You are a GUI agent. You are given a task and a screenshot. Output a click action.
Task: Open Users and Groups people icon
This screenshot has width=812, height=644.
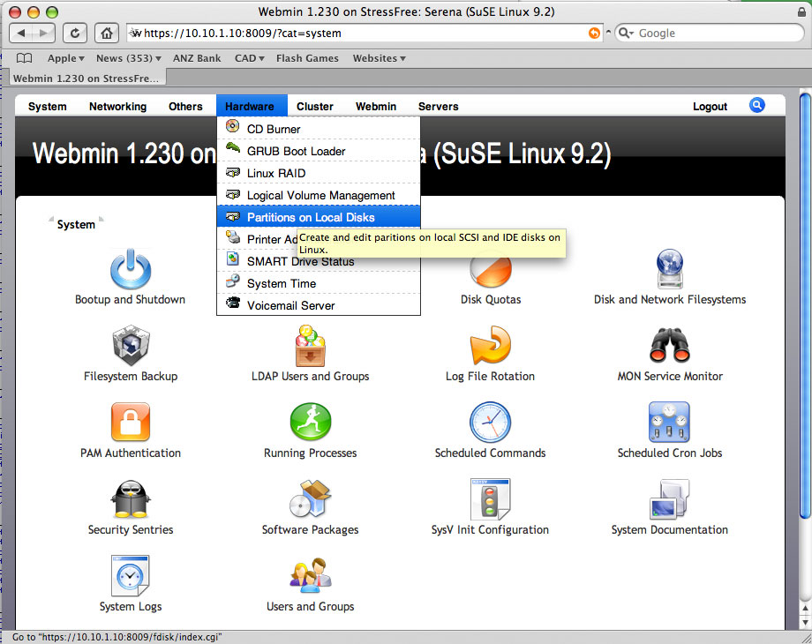310,575
